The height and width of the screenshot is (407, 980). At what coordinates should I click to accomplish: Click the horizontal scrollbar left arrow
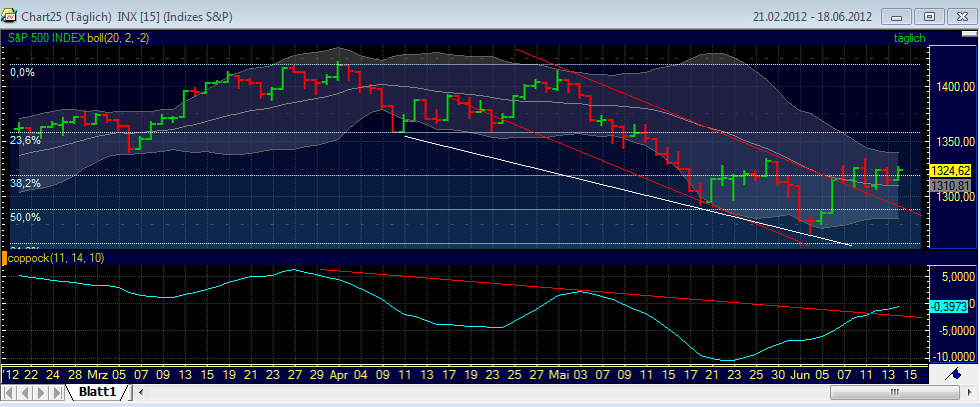tap(141, 393)
